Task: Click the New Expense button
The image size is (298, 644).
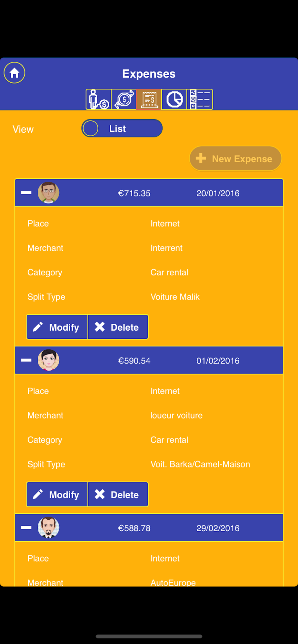Action: pyautogui.click(x=235, y=159)
